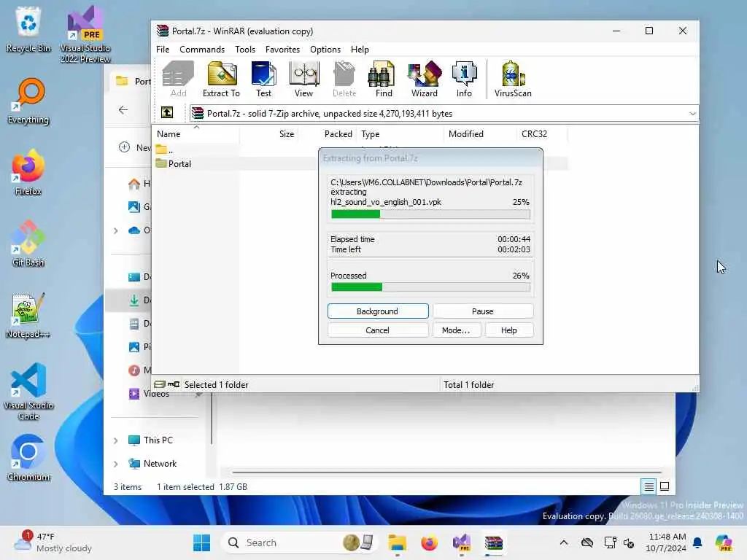
Task: Open File Explorer from taskbar
Action: click(x=397, y=542)
